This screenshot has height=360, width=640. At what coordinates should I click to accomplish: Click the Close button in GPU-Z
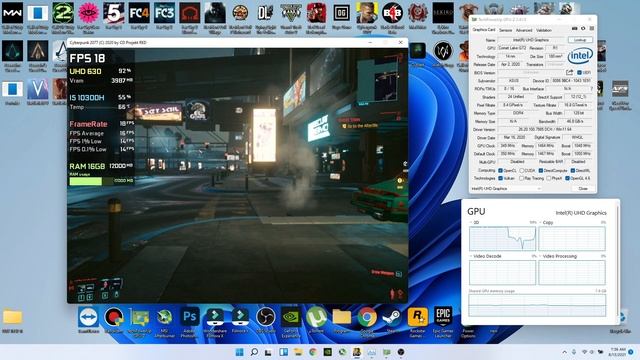[583, 189]
